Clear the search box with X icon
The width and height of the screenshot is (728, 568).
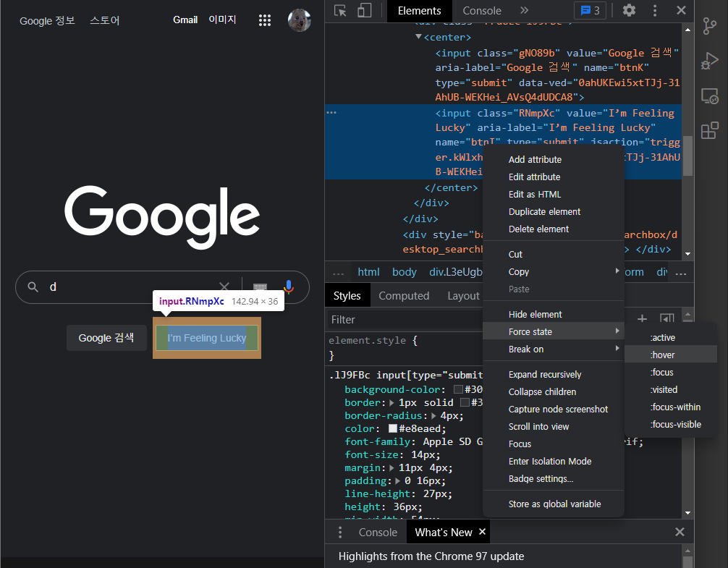click(x=224, y=287)
